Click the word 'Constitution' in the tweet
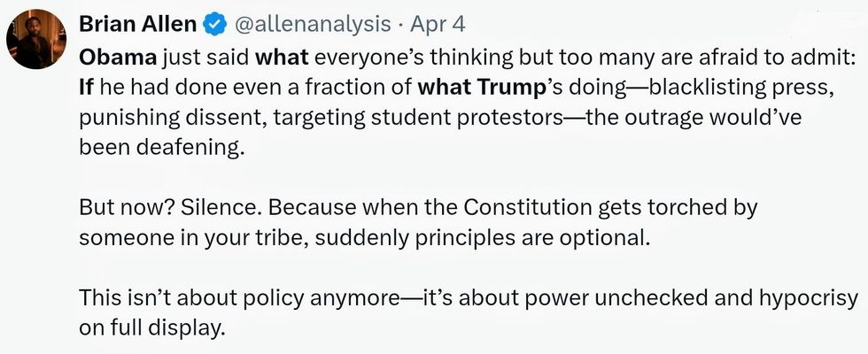Screen dimensions: 868x354 point(535,208)
